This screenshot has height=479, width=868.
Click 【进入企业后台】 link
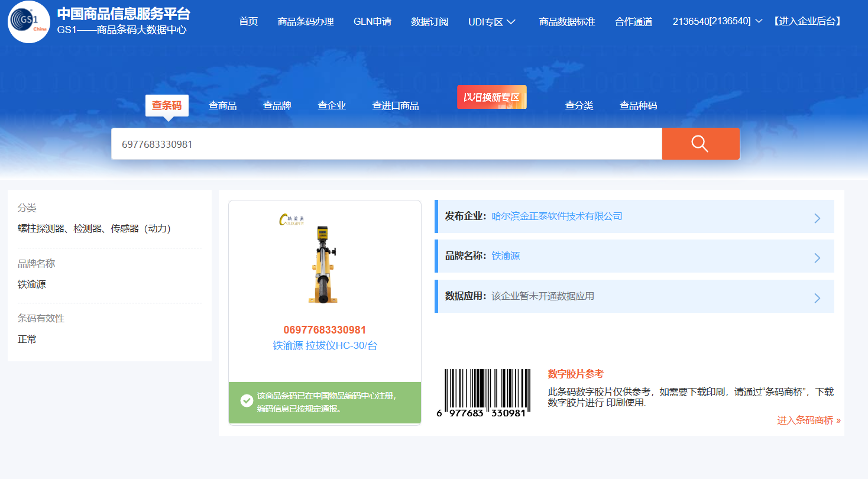pyautogui.click(x=807, y=21)
